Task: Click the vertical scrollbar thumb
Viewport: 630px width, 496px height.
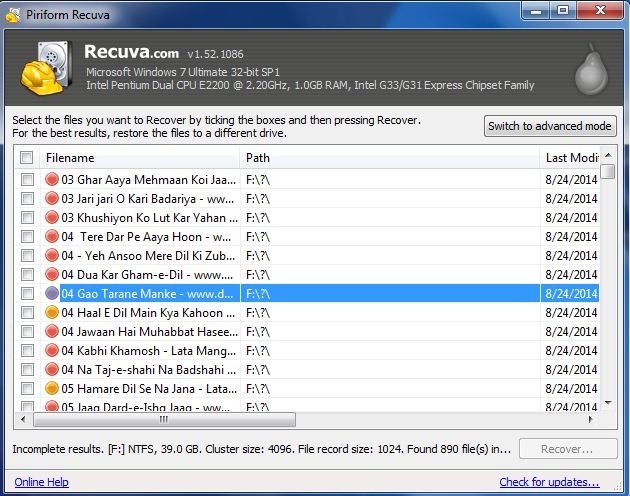Action: coord(608,171)
